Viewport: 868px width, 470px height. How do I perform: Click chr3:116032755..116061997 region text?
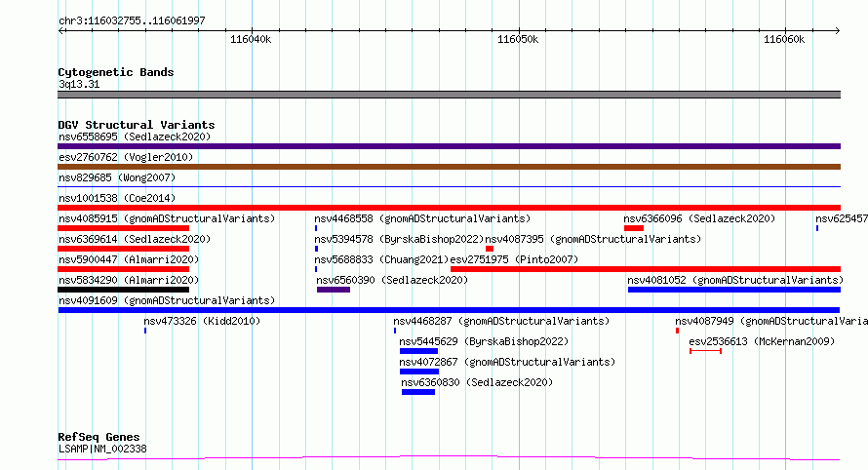point(132,21)
